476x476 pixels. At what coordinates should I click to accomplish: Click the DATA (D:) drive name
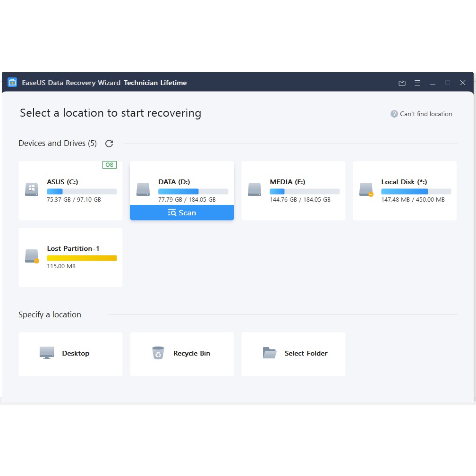pyautogui.click(x=174, y=182)
